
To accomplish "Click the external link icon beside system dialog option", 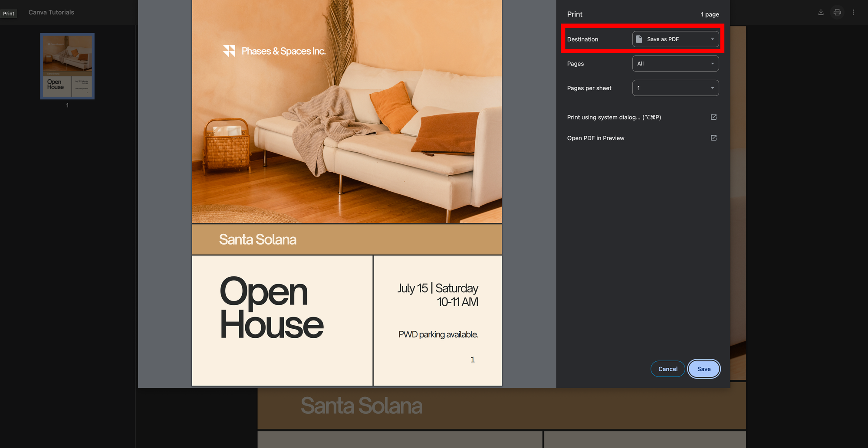I will coord(713,117).
